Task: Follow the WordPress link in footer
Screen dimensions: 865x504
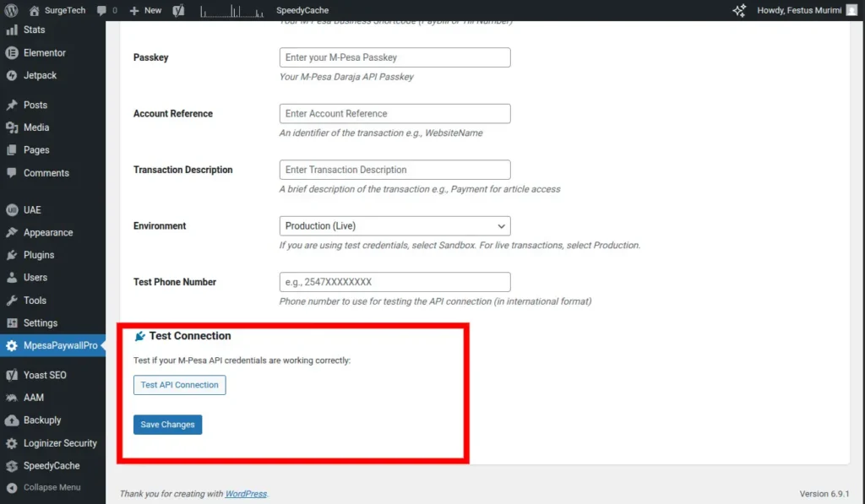Action: click(x=246, y=494)
